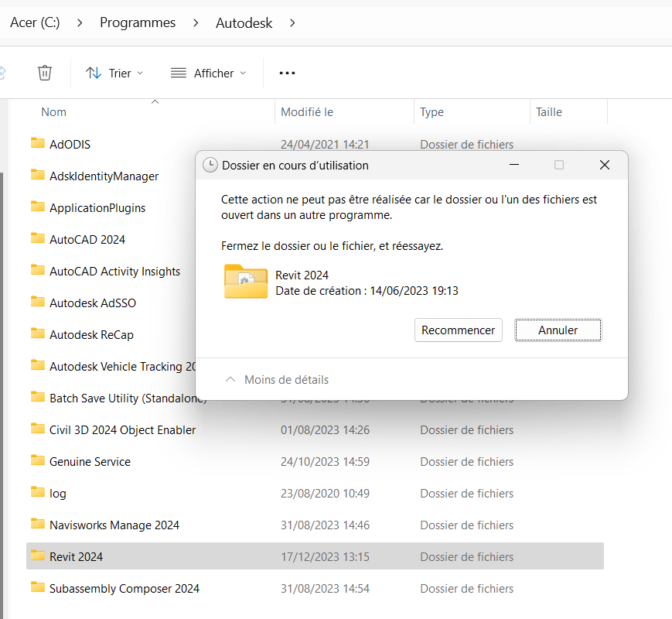Click the Revit 2024 folder icon in the dialog
The width and height of the screenshot is (672, 619).
246,282
